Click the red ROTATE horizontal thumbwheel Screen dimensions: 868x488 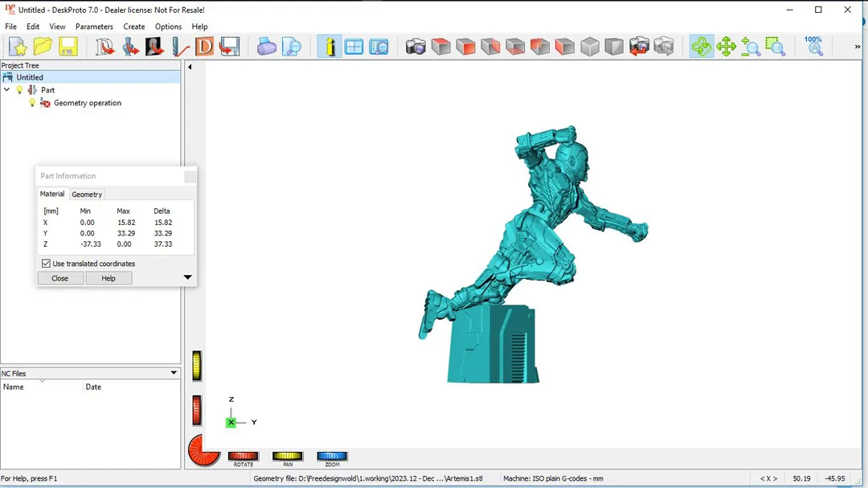click(243, 456)
